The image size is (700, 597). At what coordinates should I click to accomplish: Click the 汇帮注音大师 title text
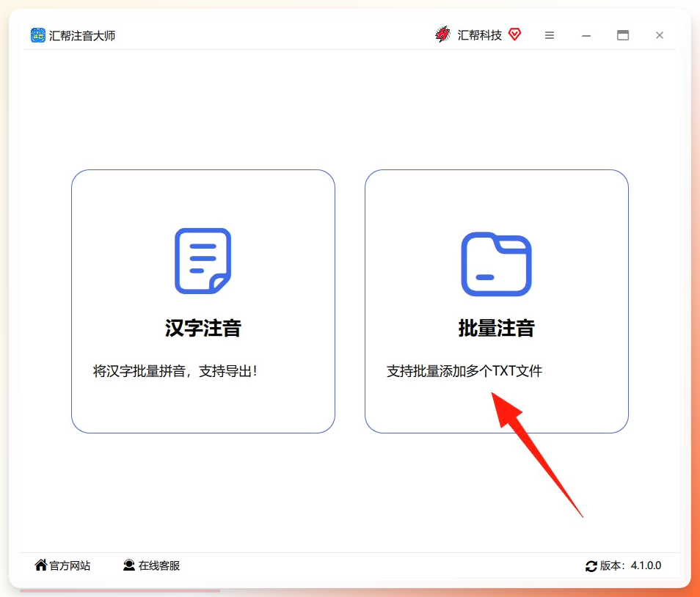(82, 36)
